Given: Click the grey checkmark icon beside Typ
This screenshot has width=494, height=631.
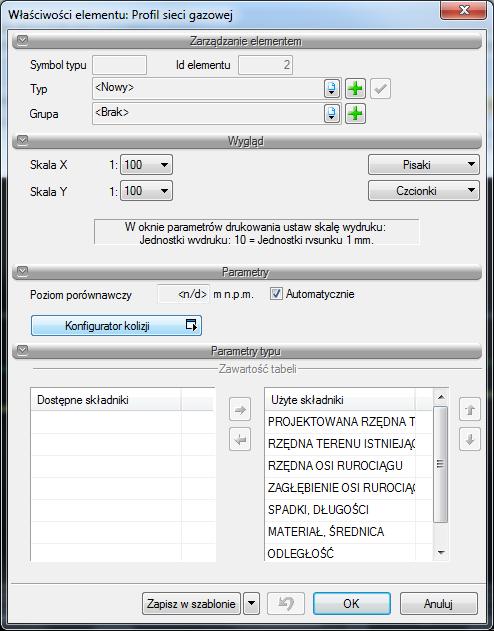Looking at the screenshot, I should [380, 89].
